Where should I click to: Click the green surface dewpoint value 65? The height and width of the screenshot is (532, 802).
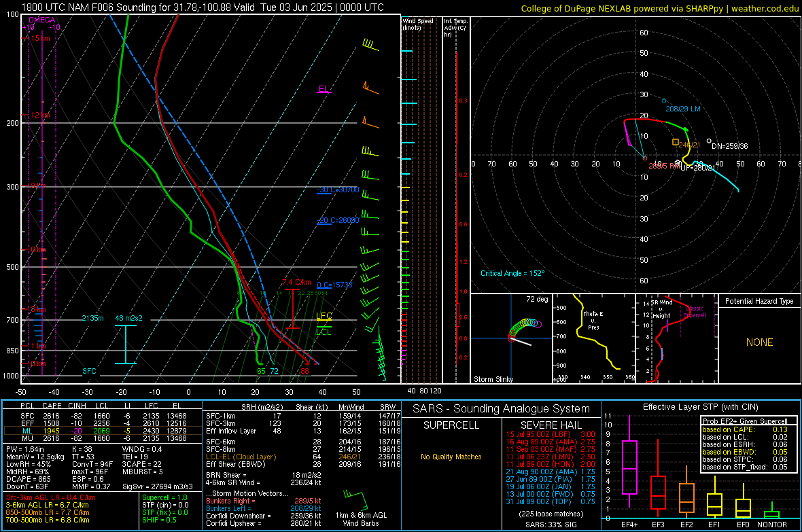click(x=261, y=371)
